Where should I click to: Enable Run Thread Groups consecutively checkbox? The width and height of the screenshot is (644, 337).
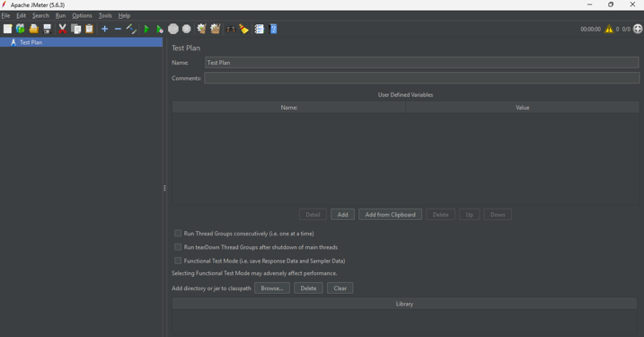(x=178, y=234)
